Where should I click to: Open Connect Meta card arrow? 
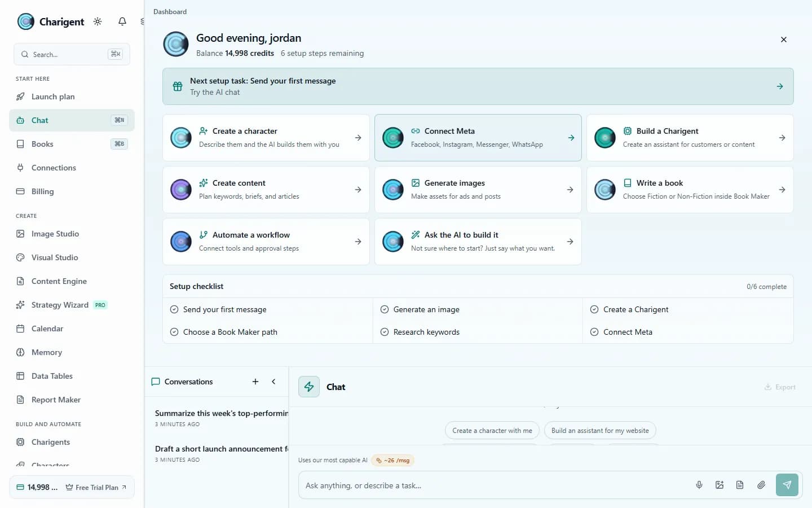pyautogui.click(x=571, y=138)
